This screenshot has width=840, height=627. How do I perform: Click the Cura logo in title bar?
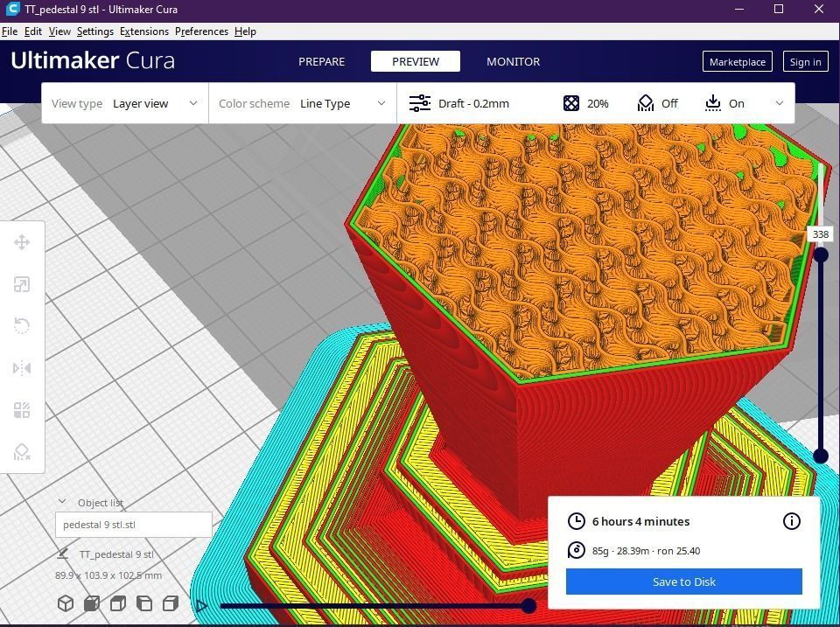[x=11, y=9]
